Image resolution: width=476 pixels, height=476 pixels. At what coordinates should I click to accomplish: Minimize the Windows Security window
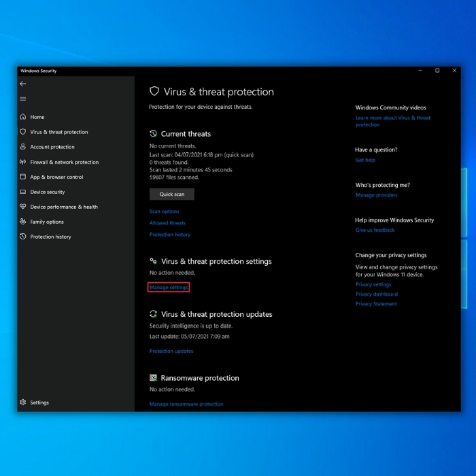pos(420,71)
